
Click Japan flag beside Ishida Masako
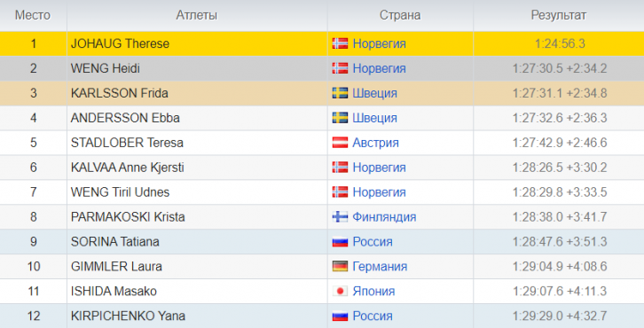pyautogui.click(x=340, y=291)
